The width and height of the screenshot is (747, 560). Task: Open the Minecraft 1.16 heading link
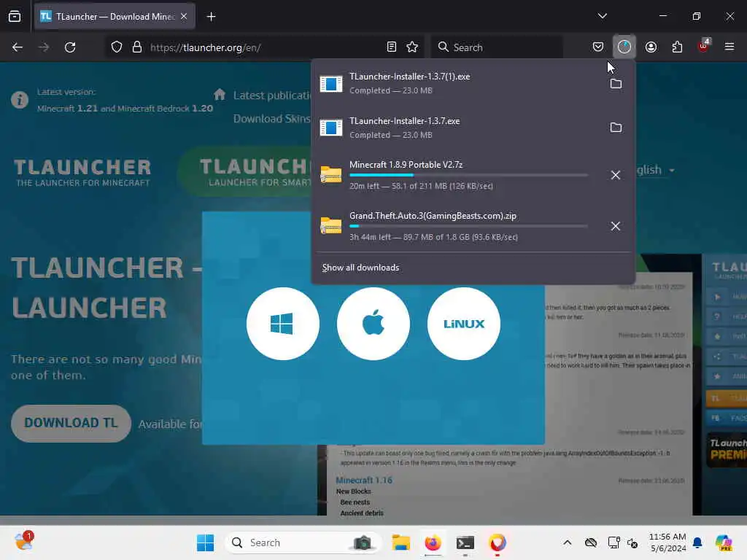point(364,480)
